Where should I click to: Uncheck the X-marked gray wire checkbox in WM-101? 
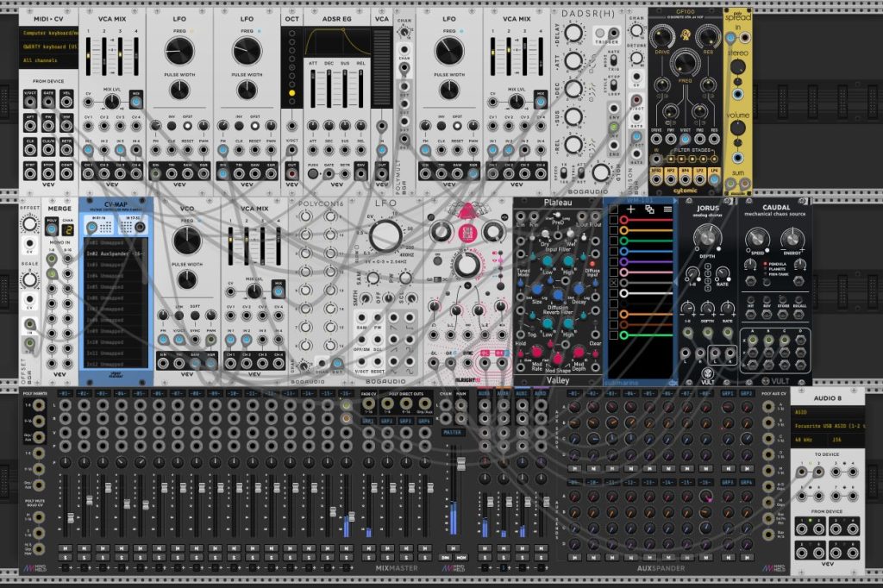click(x=614, y=283)
